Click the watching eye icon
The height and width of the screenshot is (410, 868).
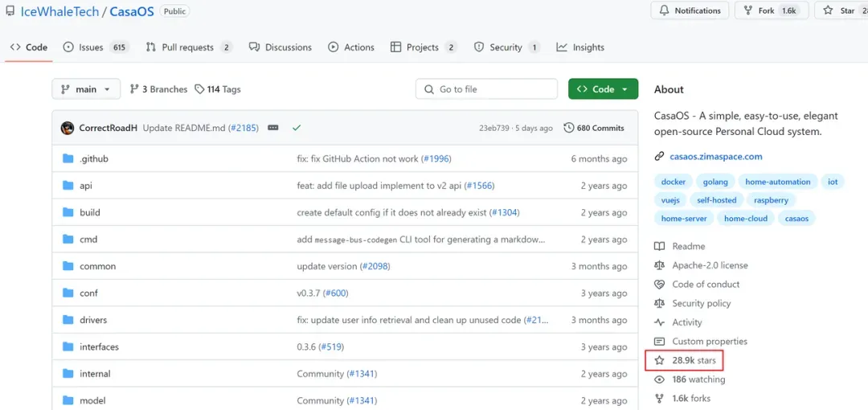(659, 379)
